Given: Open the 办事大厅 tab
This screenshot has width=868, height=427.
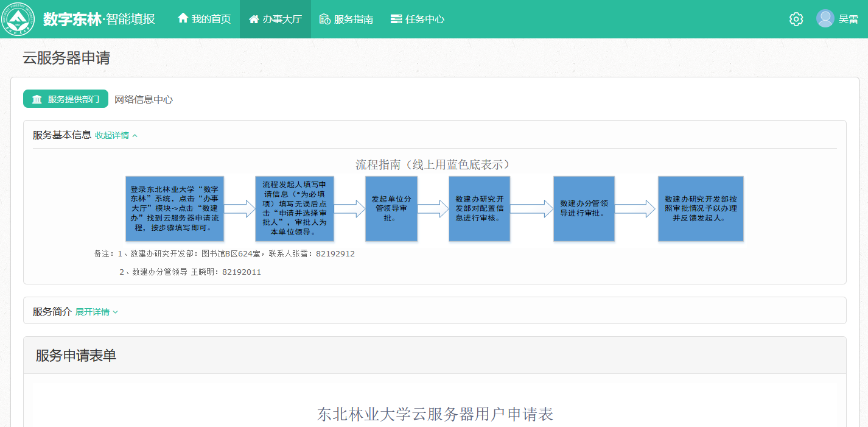Looking at the screenshot, I should 275,19.
